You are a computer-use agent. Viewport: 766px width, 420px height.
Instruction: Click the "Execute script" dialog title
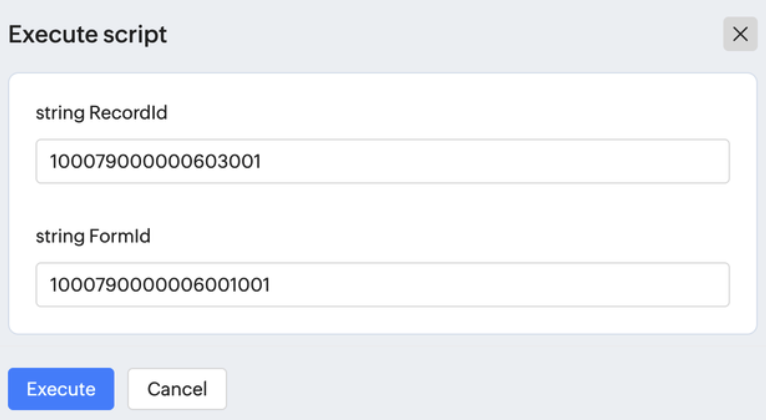point(88,35)
